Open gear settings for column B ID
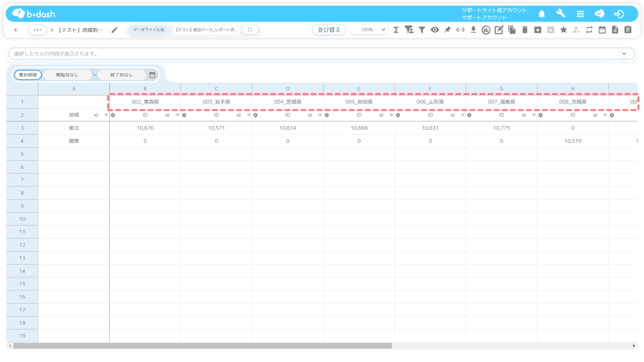This screenshot has width=644, height=362. pos(113,115)
